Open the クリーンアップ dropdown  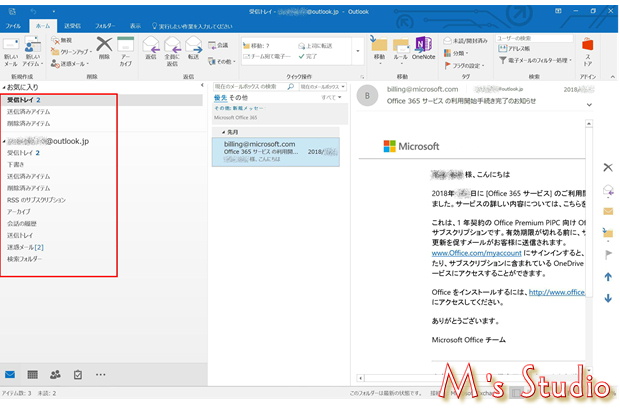72,52
